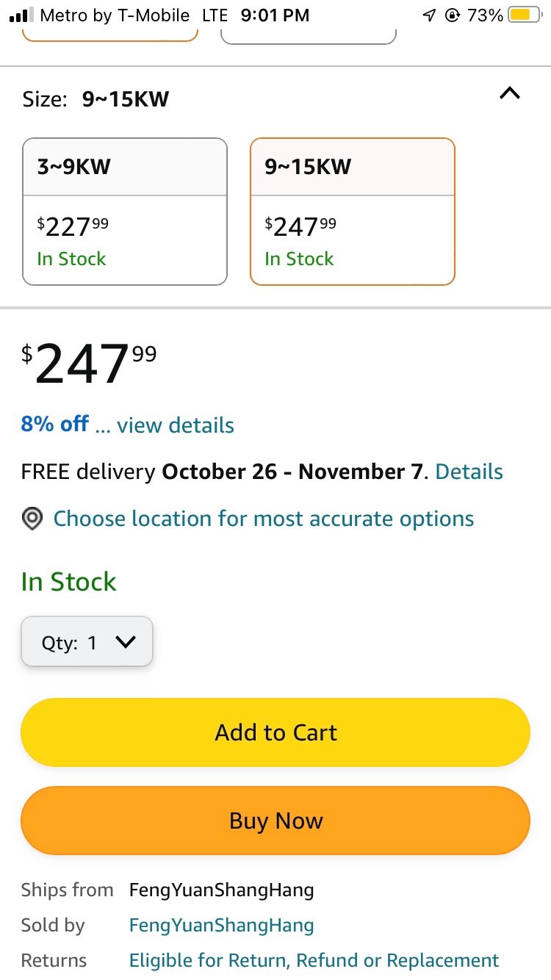Open the Qty dropdown
551x980 pixels.
tap(87, 641)
